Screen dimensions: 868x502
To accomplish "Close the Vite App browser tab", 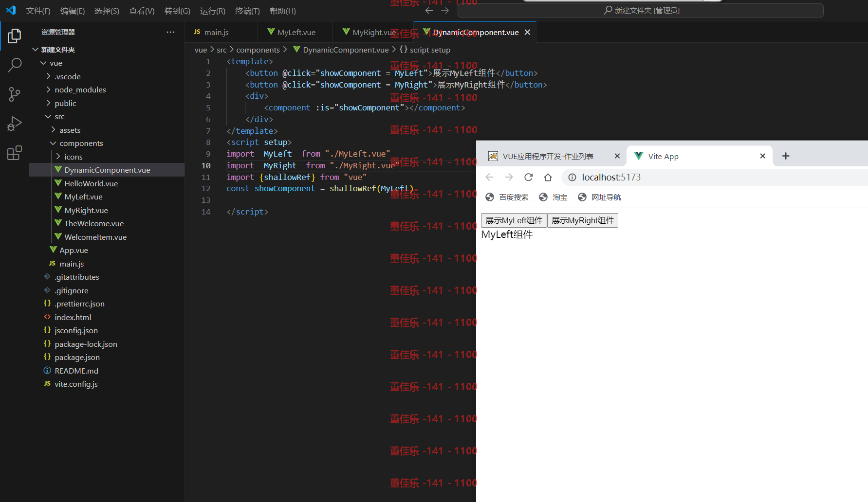I will [762, 156].
